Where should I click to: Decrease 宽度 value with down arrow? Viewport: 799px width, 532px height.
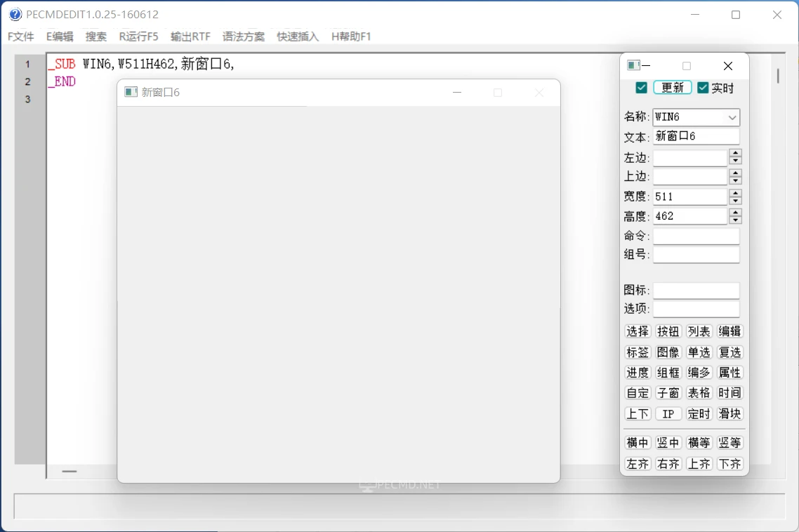pyautogui.click(x=735, y=201)
